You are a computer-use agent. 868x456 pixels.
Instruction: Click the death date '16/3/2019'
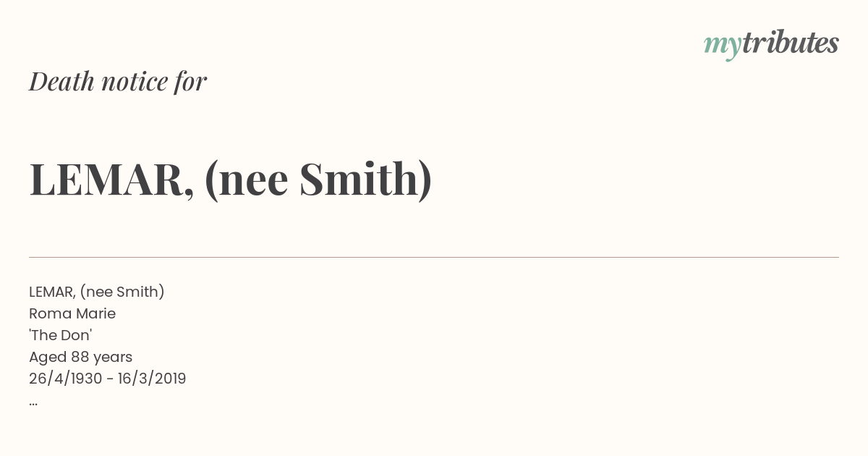(x=152, y=379)
